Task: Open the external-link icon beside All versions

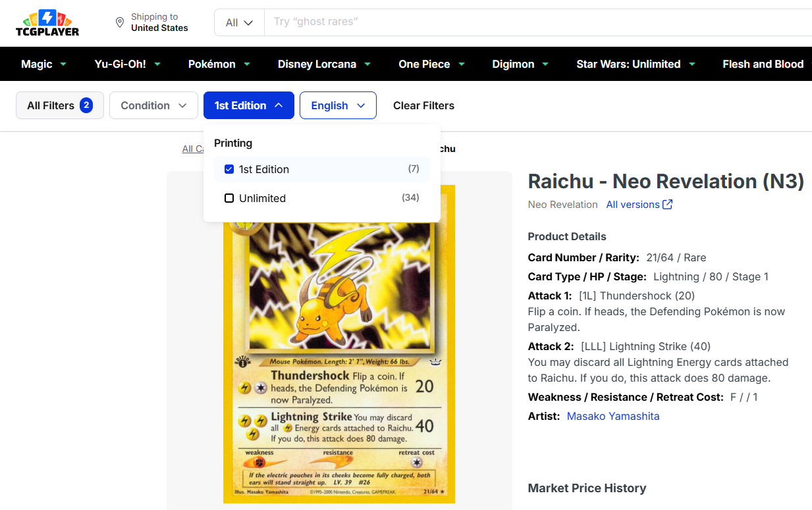Action: (668, 205)
